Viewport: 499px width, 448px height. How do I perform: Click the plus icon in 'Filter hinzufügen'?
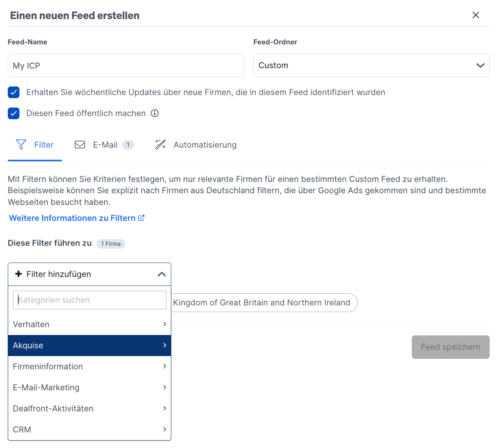pos(18,274)
